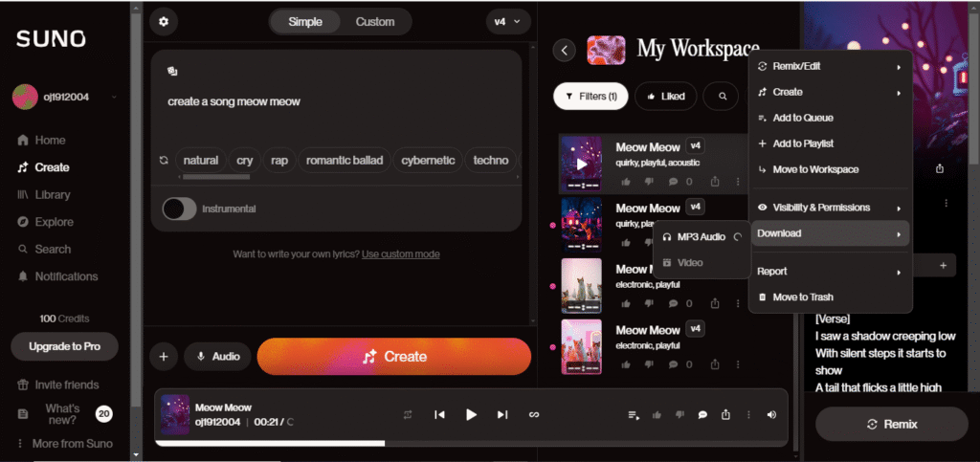Dislike the first Meow Meow song
This screenshot has width=980, height=462.
pyautogui.click(x=649, y=182)
